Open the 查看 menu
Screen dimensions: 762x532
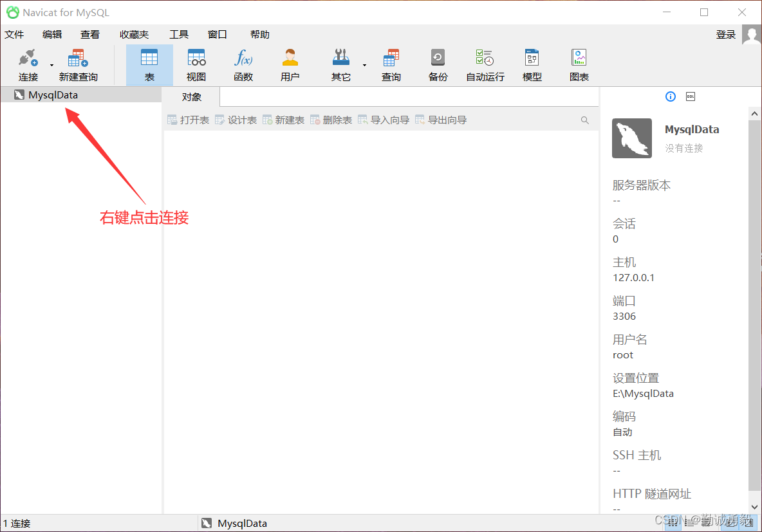pyautogui.click(x=90, y=35)
